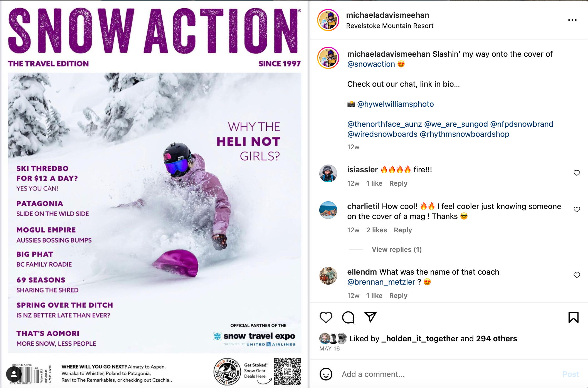The image size is (588, 388).
Task: Open the comment bubble icon
Action: pos(348,317)
